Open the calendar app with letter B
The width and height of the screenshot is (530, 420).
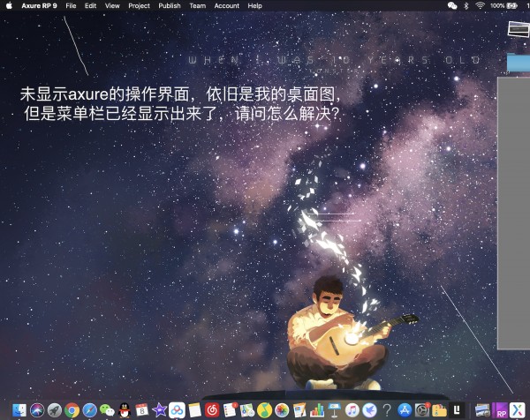tap(142, 410)
